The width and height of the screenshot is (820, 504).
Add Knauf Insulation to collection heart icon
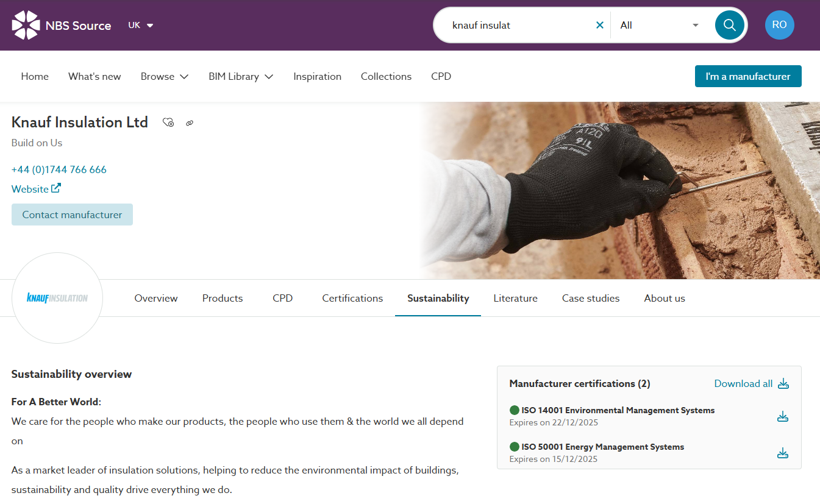(x=169, y=122)
